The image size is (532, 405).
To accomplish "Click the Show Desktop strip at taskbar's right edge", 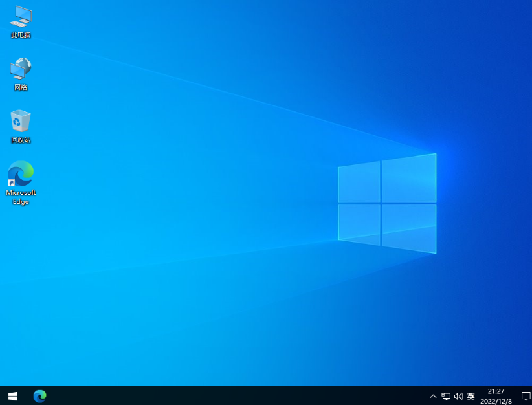I will coord(531,396).
